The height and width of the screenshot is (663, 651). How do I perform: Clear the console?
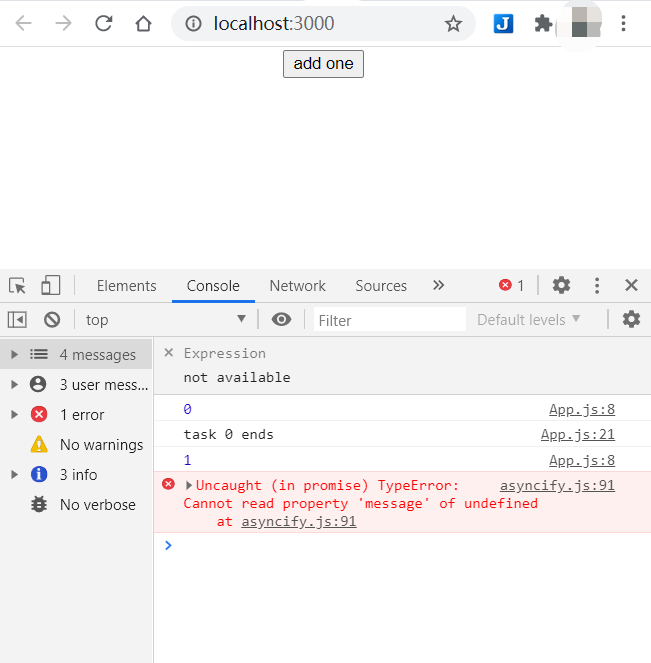(52, 320)
